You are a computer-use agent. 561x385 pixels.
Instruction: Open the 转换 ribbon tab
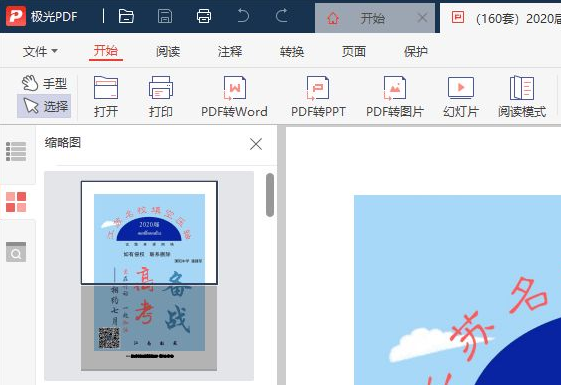click(292, 52)
